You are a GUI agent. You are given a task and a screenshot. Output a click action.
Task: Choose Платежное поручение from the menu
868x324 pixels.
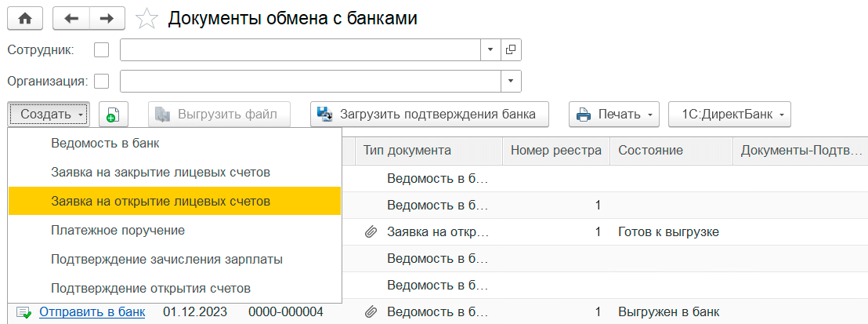pos(118,230)
